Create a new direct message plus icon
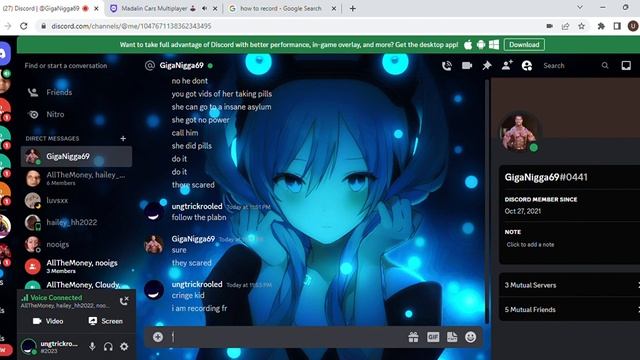Viewport: 640px width, 360px height. click(123, 138)
